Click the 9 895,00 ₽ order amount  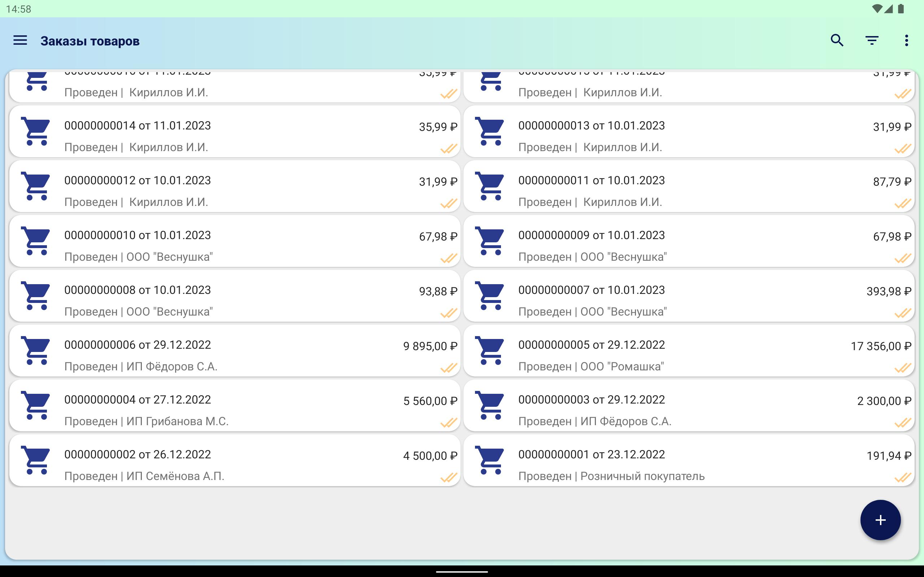pos(430,346)
